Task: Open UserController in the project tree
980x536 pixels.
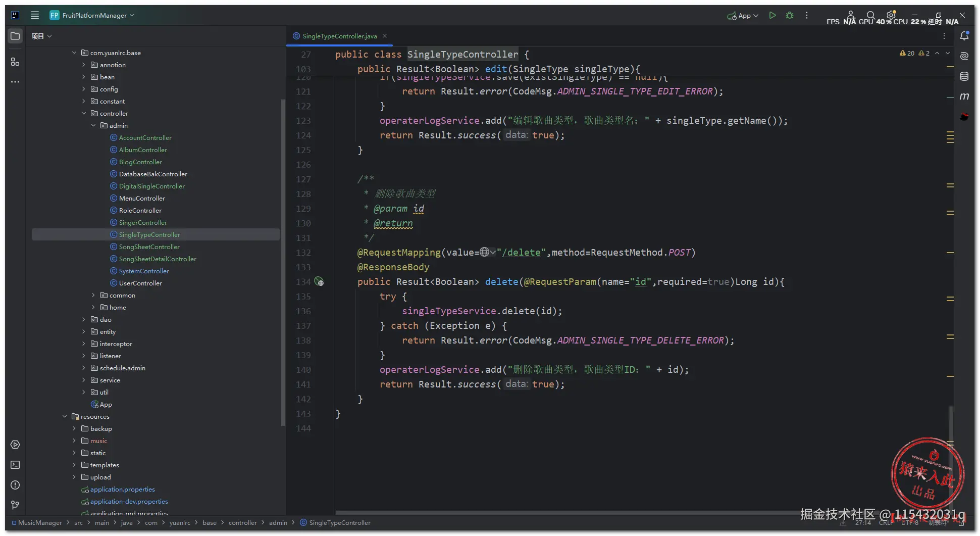Action: pos(140,283)
